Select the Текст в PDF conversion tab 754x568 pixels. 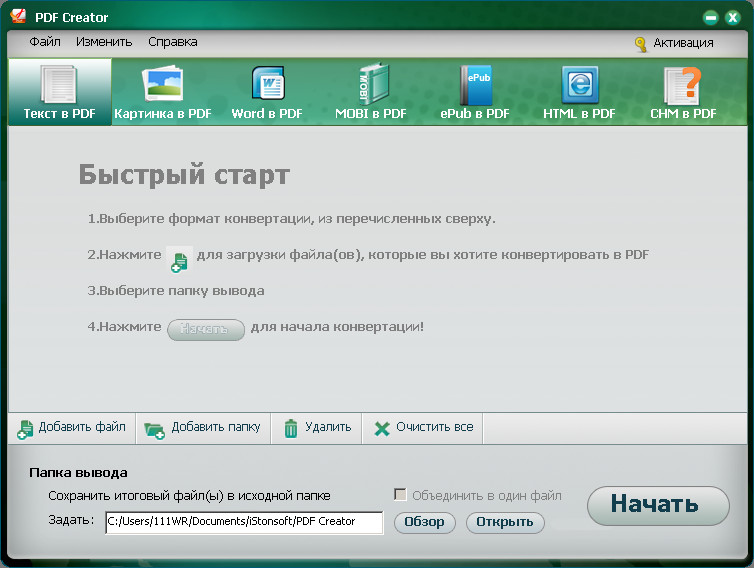click(60, 92)
